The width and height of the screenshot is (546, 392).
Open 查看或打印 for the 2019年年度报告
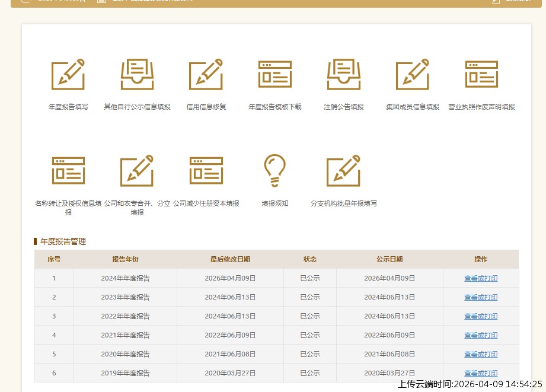click(481, 373)
